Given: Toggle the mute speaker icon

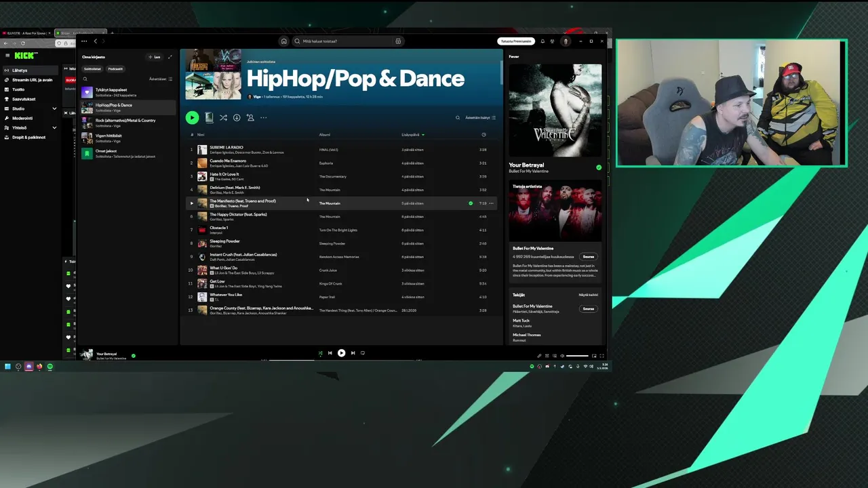Looking at the screenshot, I should (562, 356).
